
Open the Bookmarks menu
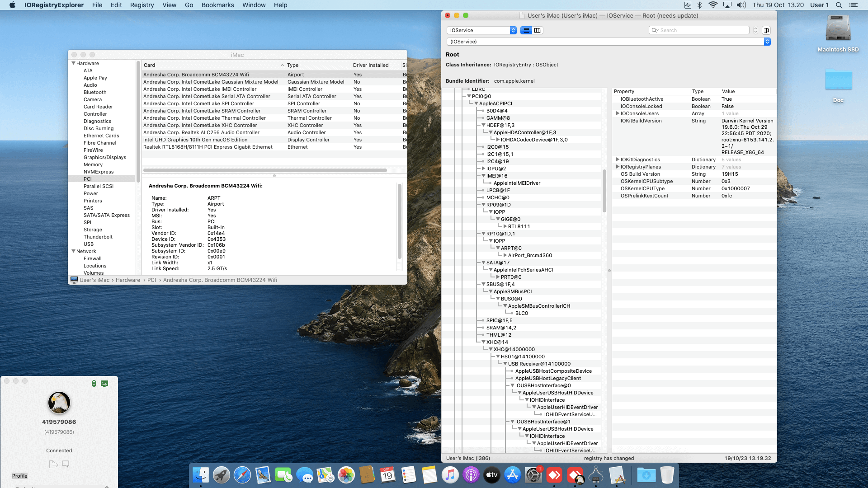point(217,5)
